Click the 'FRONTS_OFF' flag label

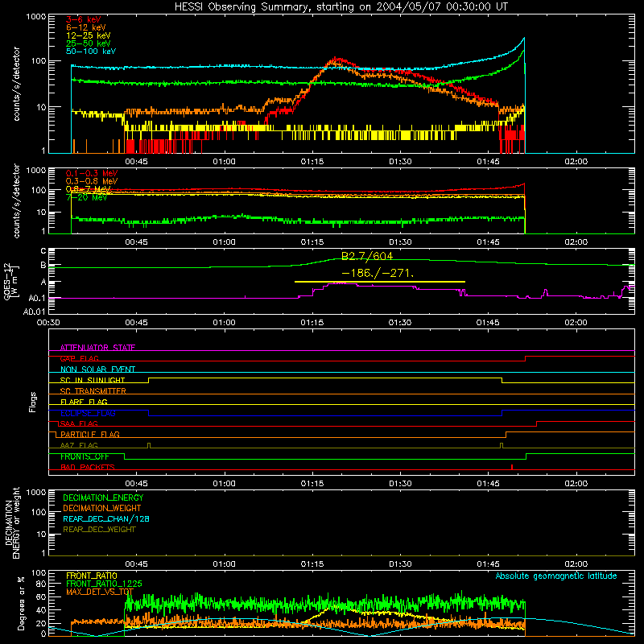point(85,456)
